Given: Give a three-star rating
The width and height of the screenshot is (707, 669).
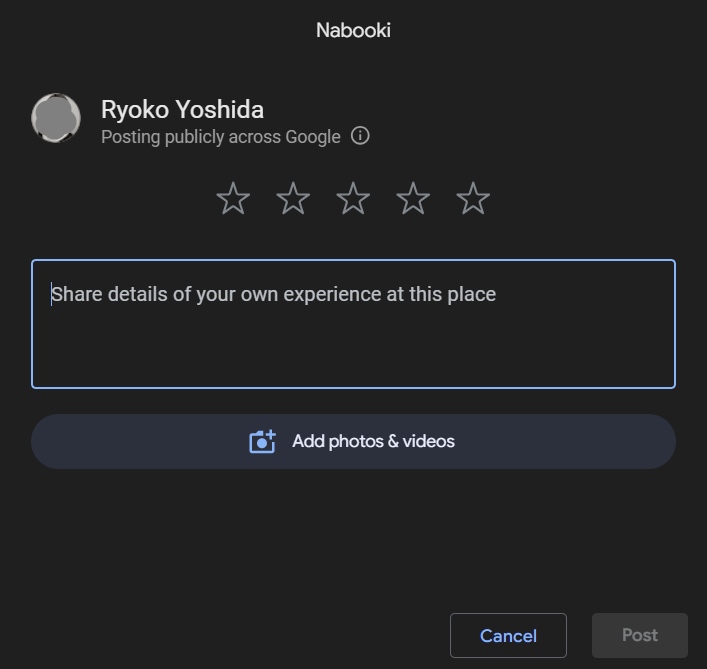Looking at the screenshot, I should point(353,198).
